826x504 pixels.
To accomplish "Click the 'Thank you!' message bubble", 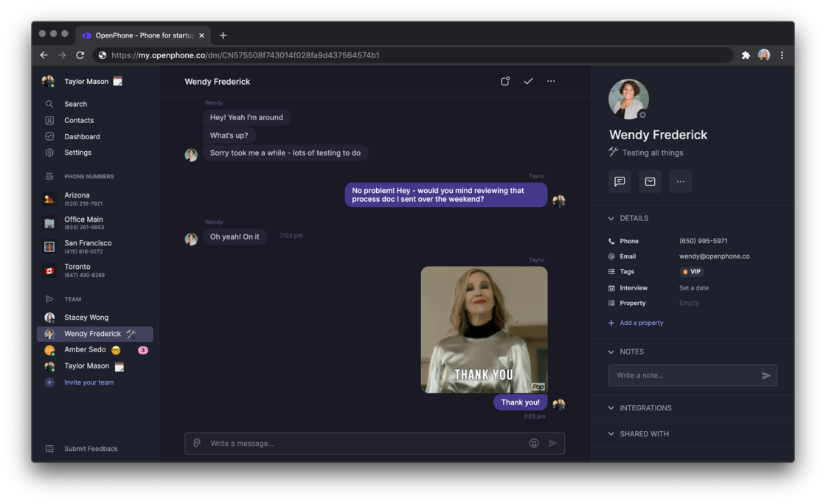I will pos(520,402).
